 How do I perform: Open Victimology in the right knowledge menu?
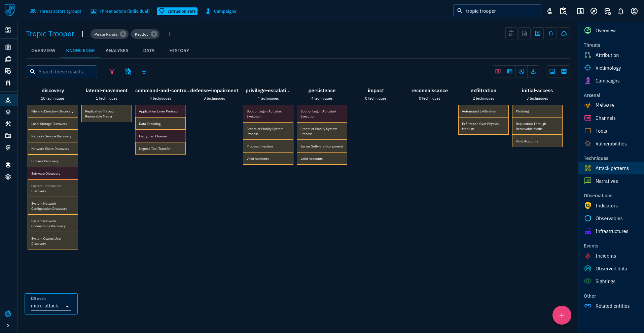(x=611, y=68)
